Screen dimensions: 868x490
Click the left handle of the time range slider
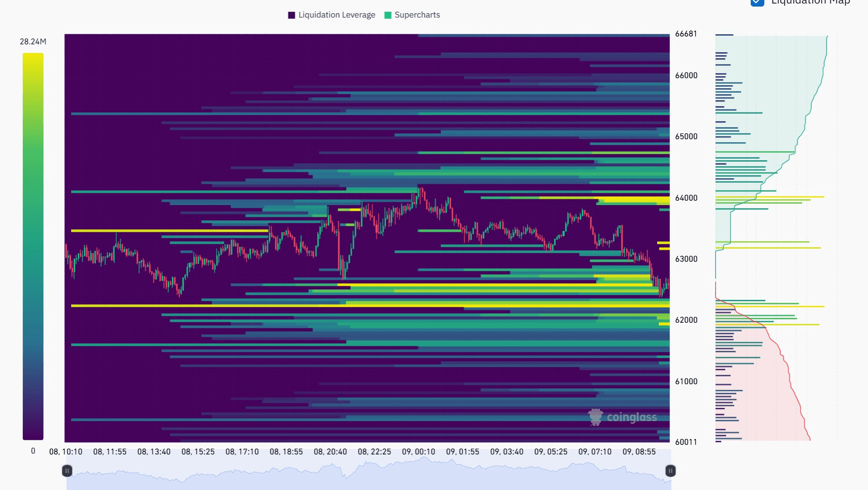tap(67, 471)
